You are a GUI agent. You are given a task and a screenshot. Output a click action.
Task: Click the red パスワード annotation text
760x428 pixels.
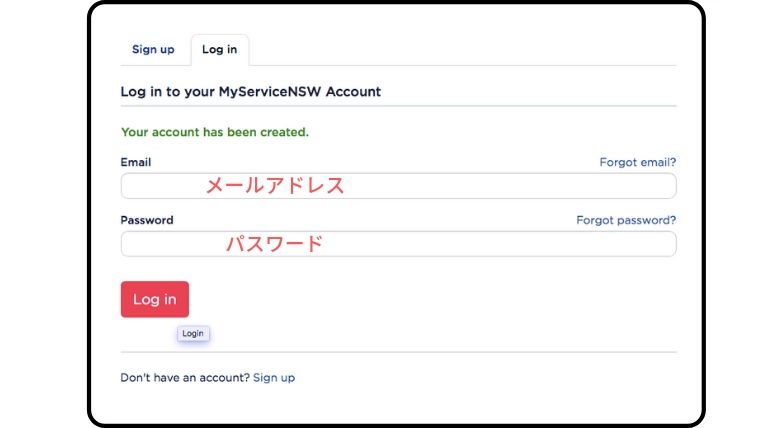click(275, 244)
